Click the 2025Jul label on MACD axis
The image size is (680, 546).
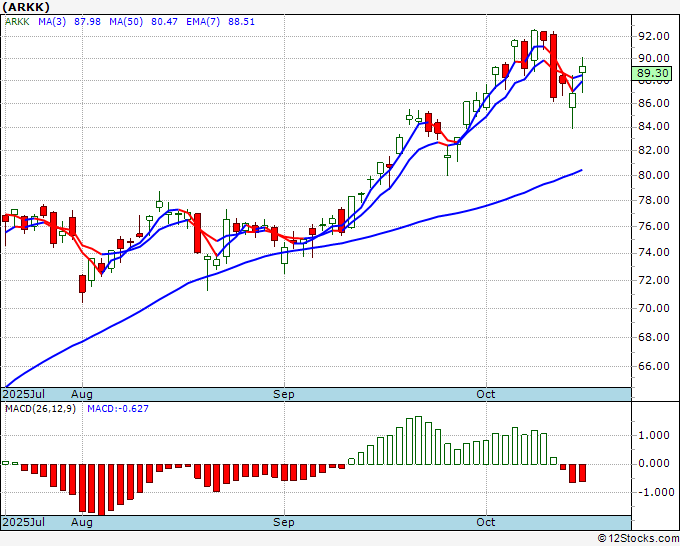(24, 522)
